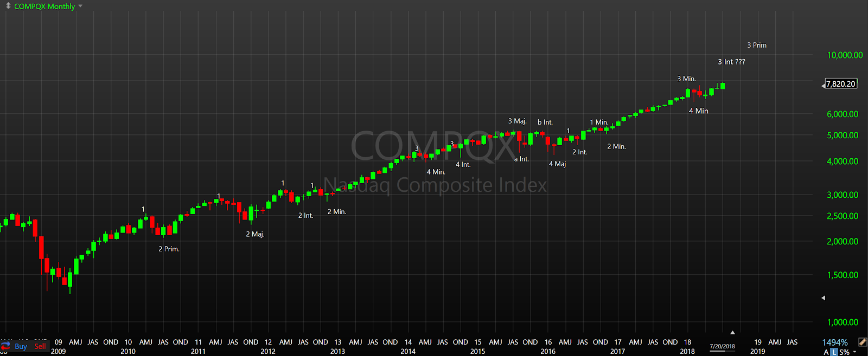Click the up-down pane arrows beside COMPQX

(8, 6)
